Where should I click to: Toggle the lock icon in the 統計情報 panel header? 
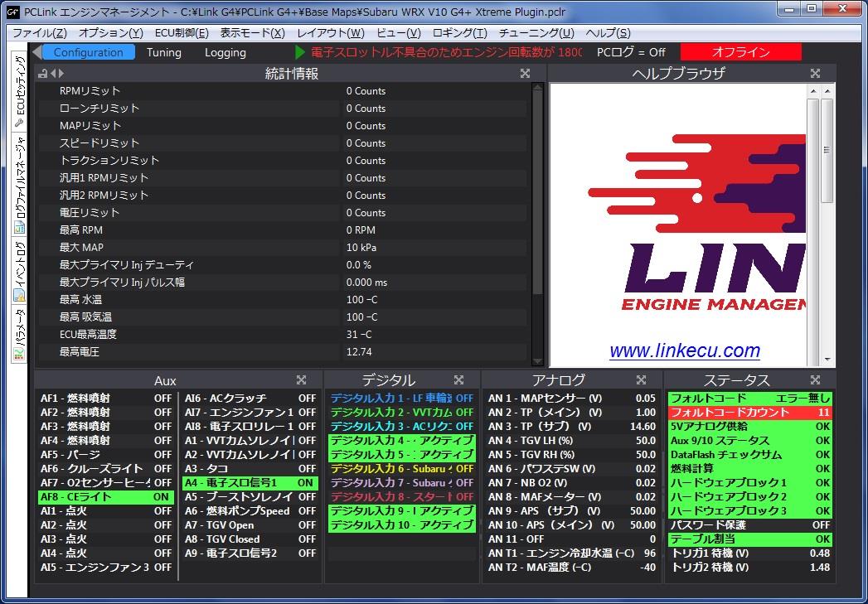pyautogui.click(x=42, y=74)
